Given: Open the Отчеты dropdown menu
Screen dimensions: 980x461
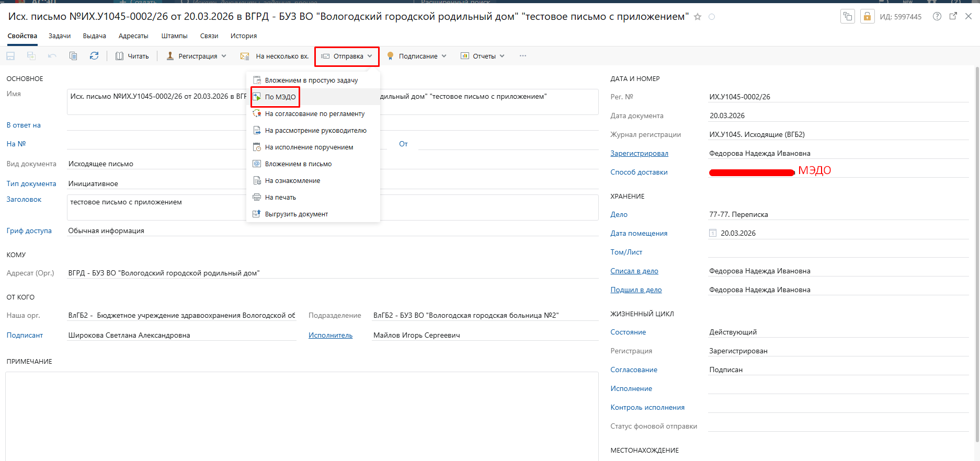Looking at the screenshot, I should pyautogui.click(x=483, y=56).
